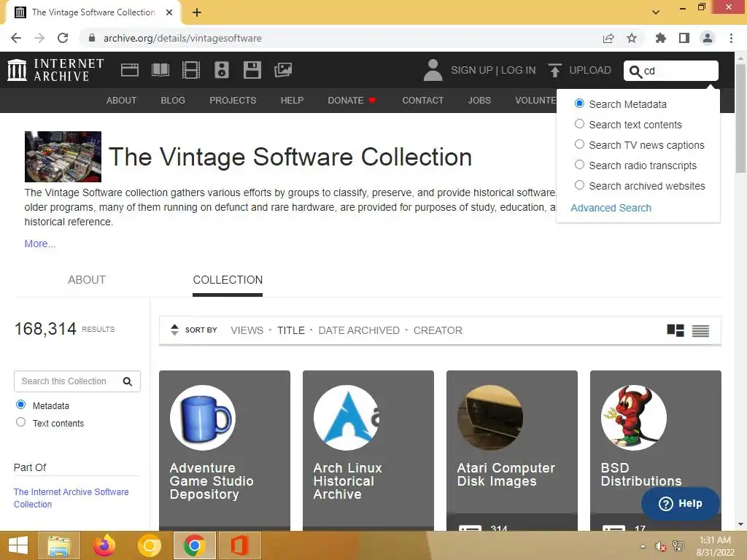
Task: Open the browser Extensions puzzle icon
Action: (660, 38)
